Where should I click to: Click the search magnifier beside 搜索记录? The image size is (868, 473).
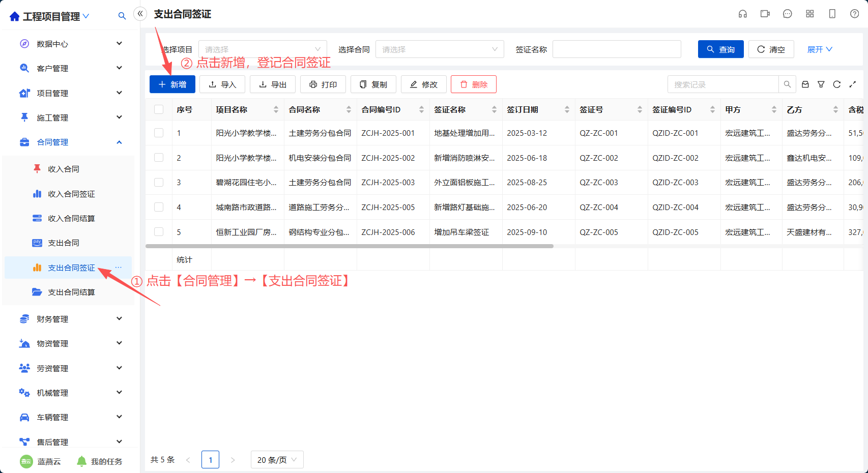point(787,84)
